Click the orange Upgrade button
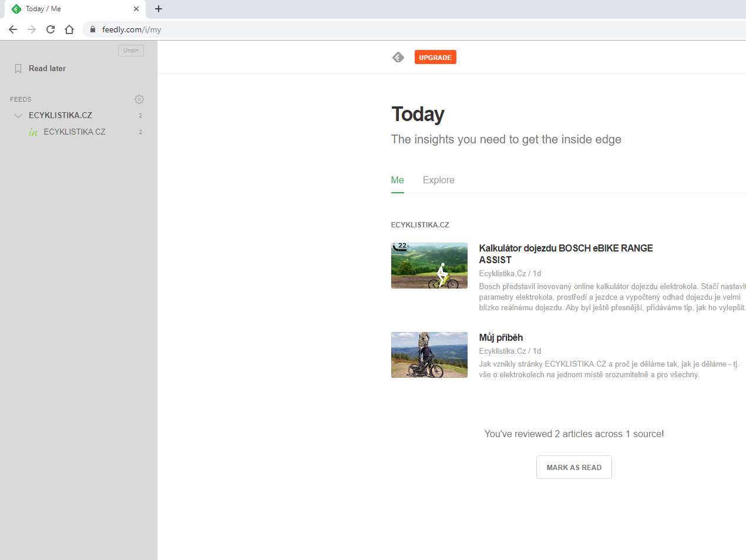The image size is (746, 560). [x=435, y=57]
